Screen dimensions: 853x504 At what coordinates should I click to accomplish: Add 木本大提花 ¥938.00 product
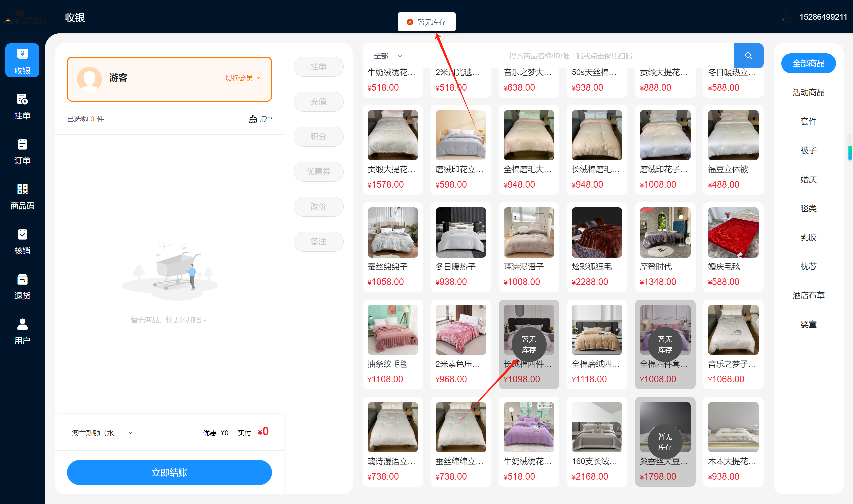[x=733, y=442]
